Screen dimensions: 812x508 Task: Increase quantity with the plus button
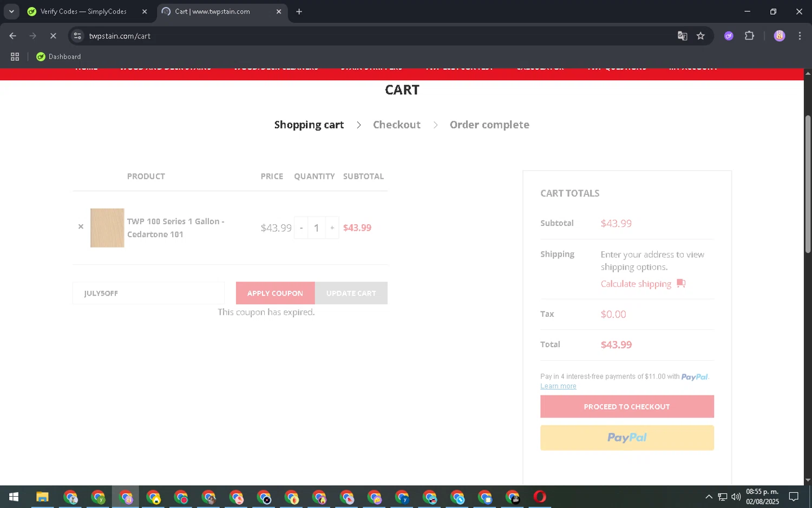(332, 228)
